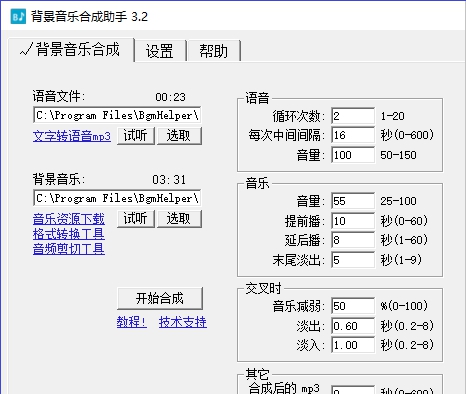Click the 交叉时 group heading
The image size is (466, 394).
click(263, 288)
